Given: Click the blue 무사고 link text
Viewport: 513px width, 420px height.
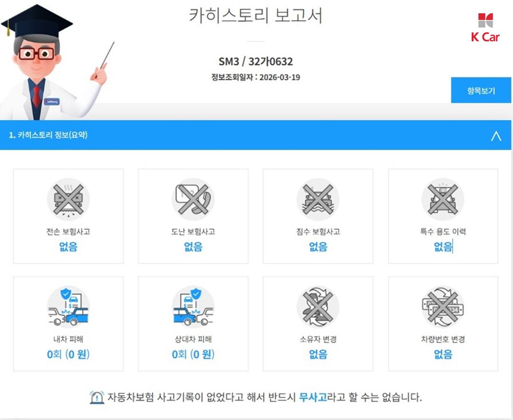Looking at the screenshot, I should pos(313,397).
